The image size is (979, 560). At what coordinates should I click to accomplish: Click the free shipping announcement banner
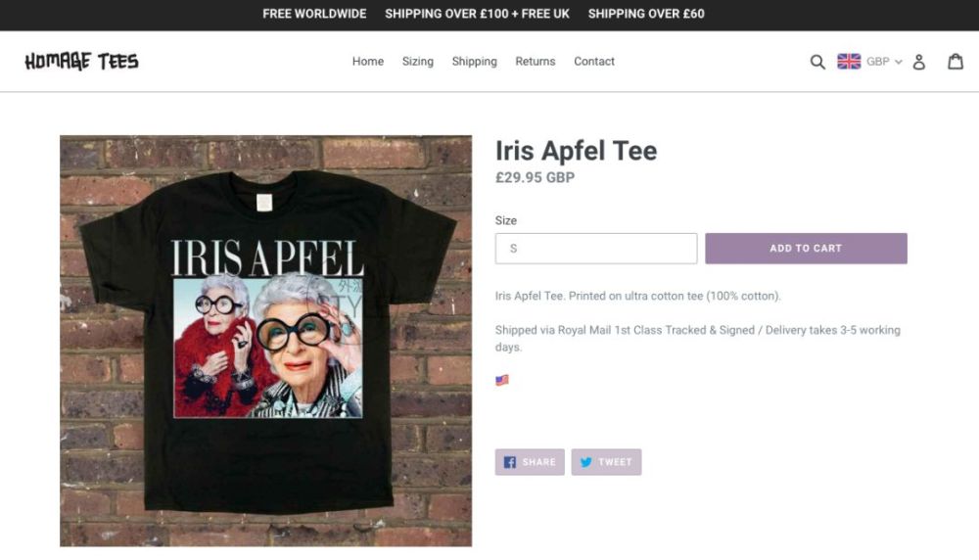484,14
